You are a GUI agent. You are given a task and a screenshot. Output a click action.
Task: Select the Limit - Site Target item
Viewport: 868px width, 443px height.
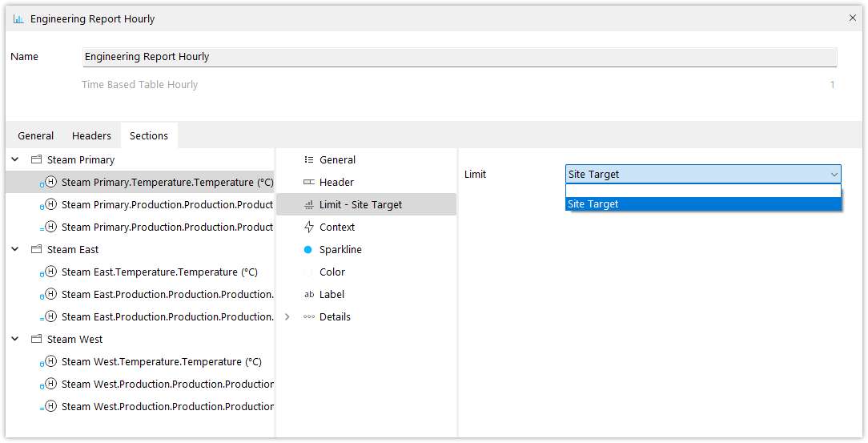(366, 204)
